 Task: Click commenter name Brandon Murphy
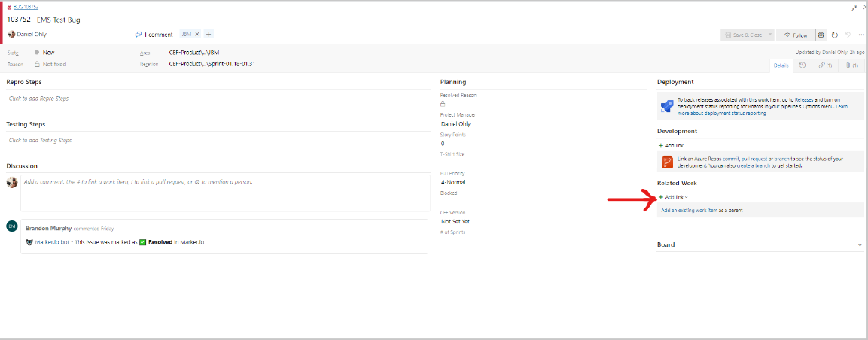click(49, 228)
